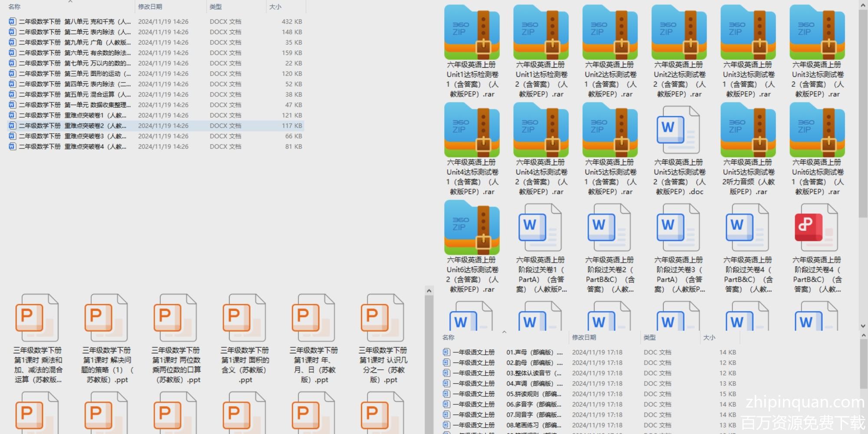868x434 pixels.
Task: Click the scroll up arrow above 三年级数学 PPT scrollbar
Action: (x=429, y=291)
